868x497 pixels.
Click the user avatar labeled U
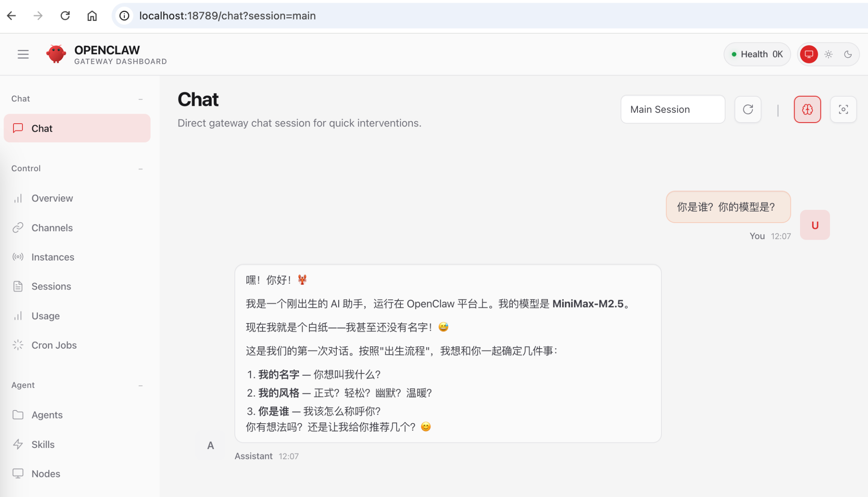(815, 225)
